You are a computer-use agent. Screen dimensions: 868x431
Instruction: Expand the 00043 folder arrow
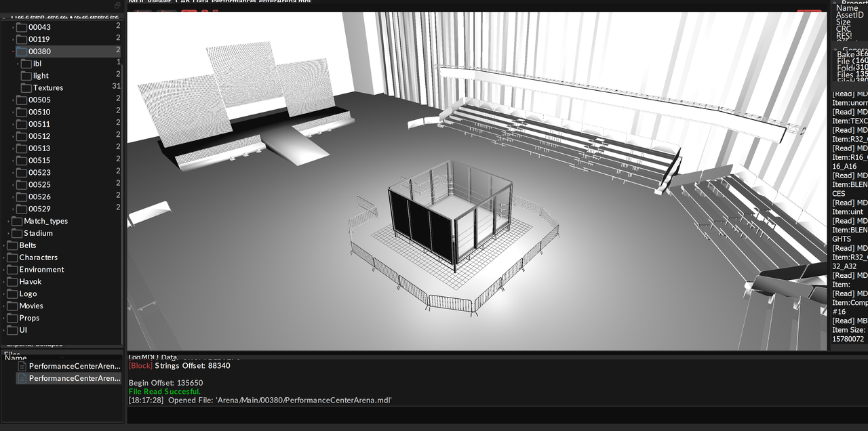click(13, 27)
